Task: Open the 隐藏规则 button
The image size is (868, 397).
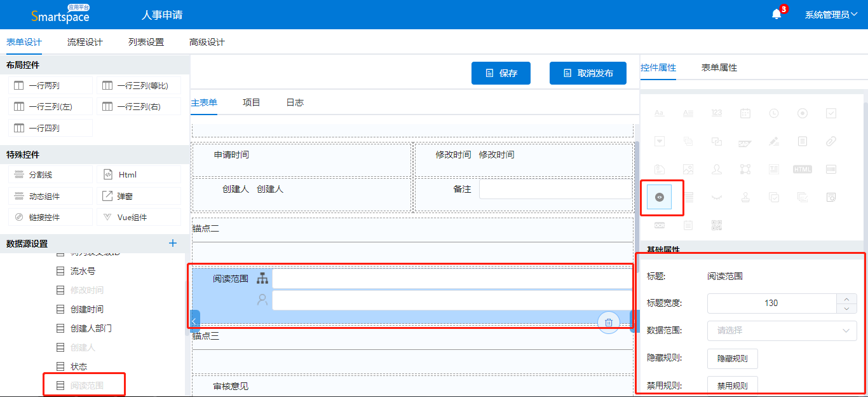Action: click(x=733, y=358)
